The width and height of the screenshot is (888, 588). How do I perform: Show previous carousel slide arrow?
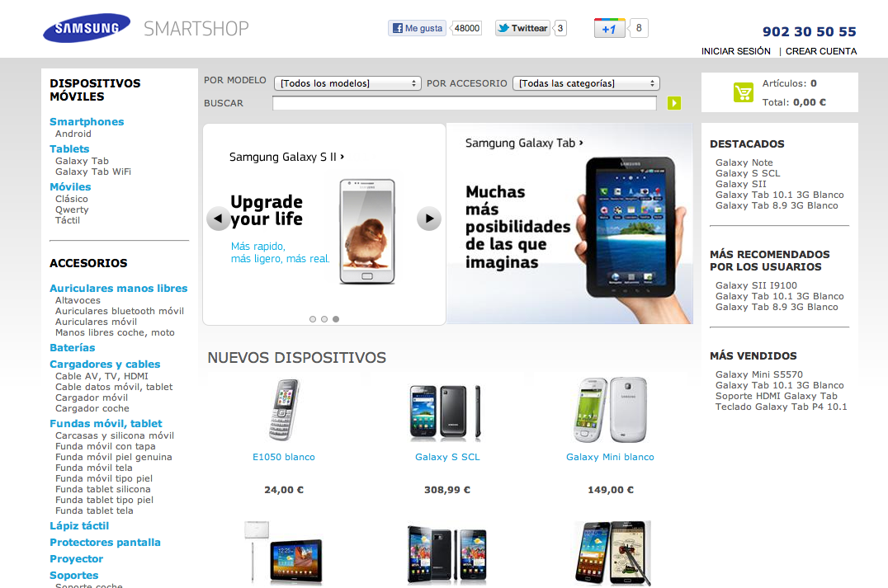[x=218, y=219]
